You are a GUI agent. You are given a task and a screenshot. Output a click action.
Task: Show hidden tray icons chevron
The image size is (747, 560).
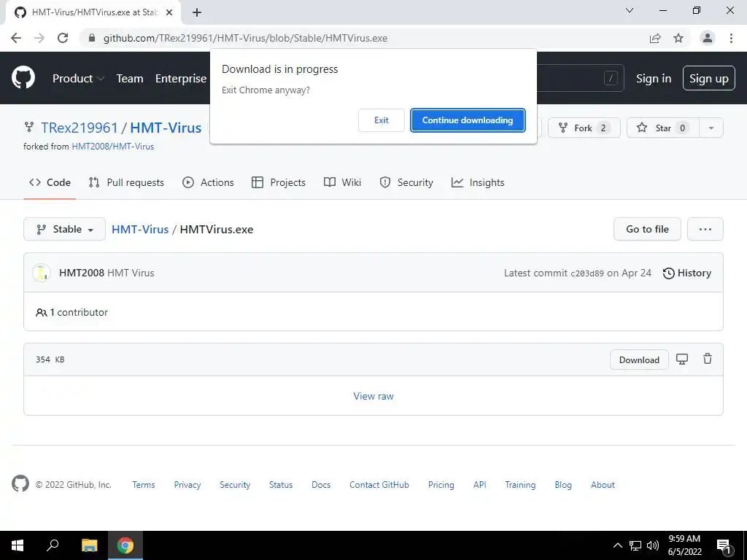[x=617, y=545]
